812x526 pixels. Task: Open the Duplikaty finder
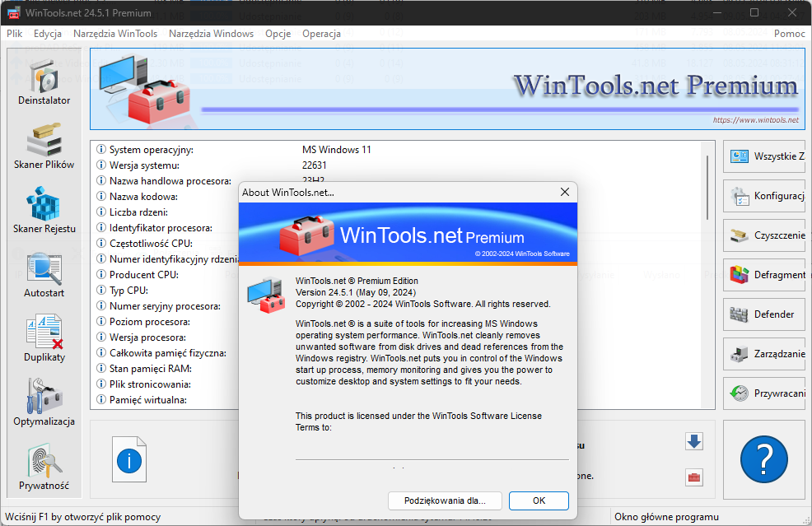[44, 339]
